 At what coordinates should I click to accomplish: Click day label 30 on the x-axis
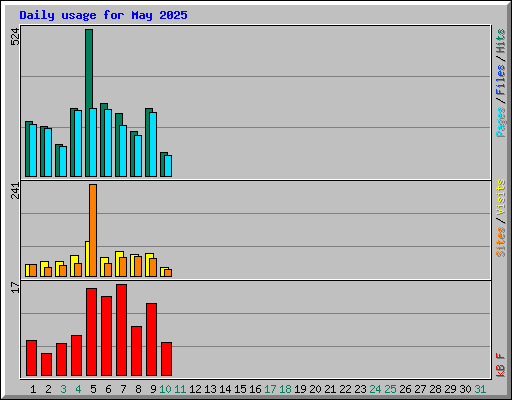coord(465,389)
